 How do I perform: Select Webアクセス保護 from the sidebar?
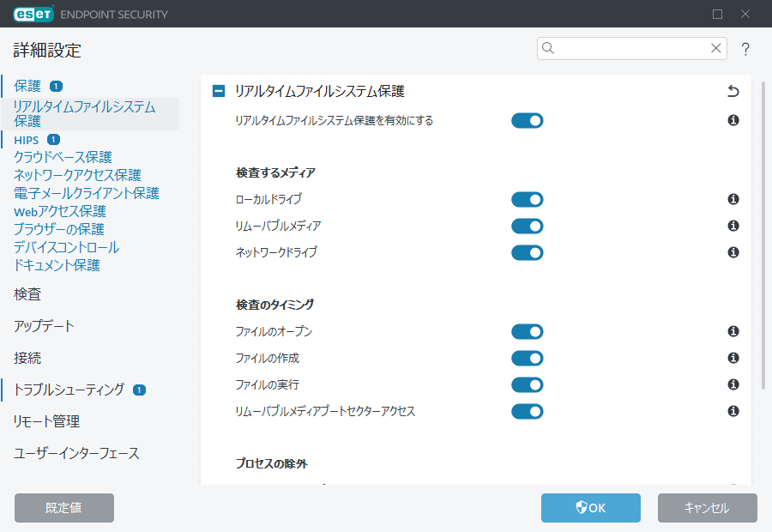[x=59, y=211]
